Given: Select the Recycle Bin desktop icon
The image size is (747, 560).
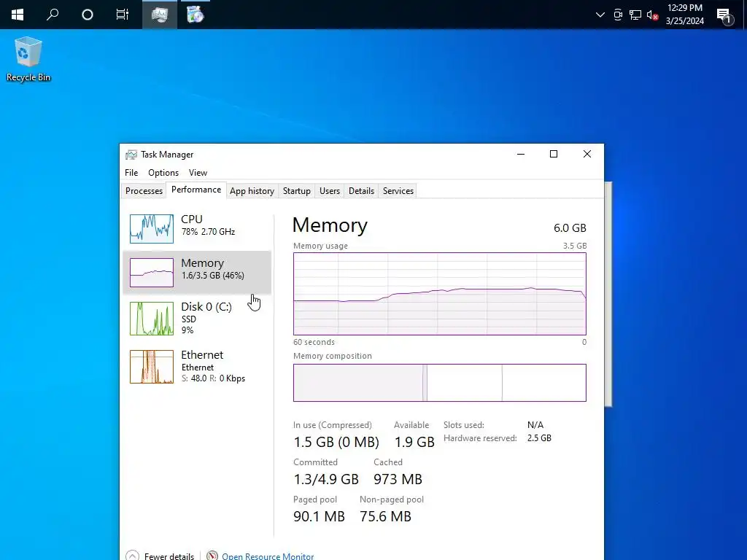Looking at the screenshot, I should (x=28, y=59).
